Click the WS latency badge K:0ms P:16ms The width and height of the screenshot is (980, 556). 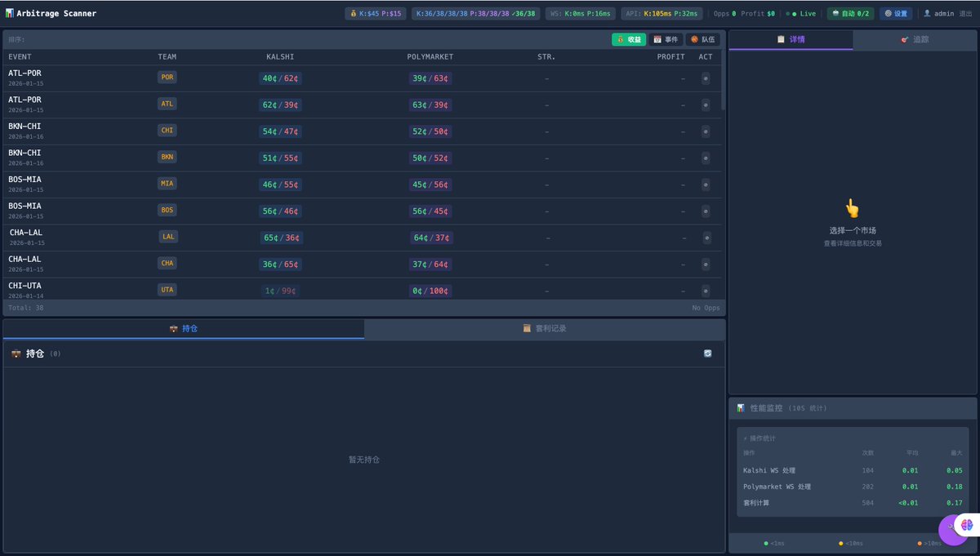point(580,13)
